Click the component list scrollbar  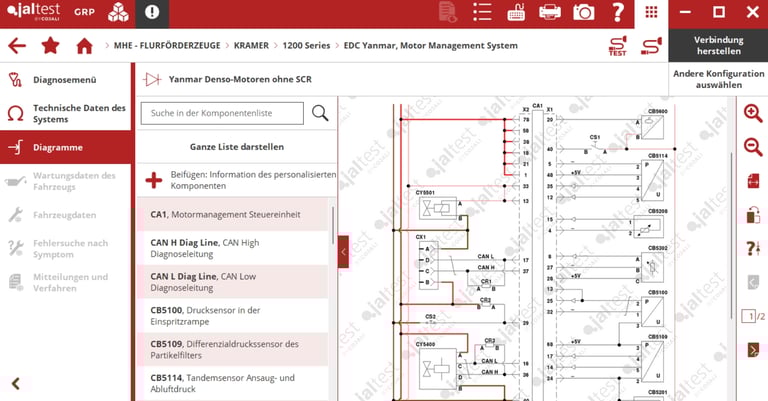(333, 225)
